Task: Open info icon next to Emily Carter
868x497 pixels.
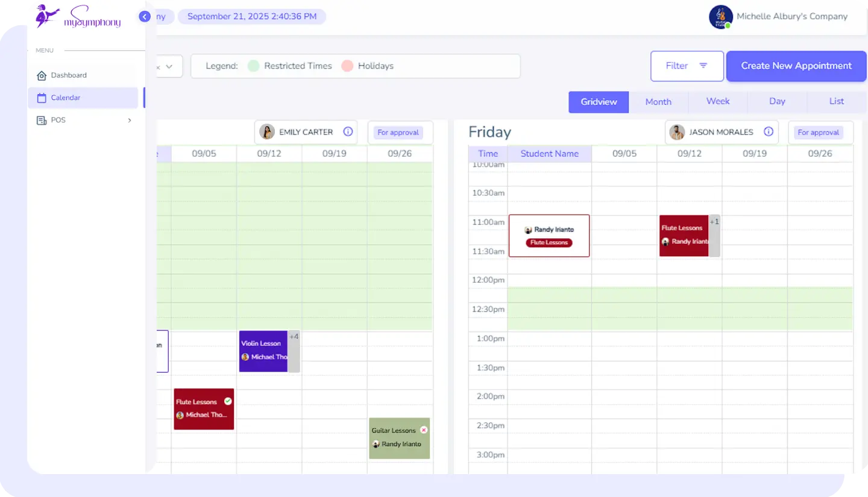Action: click(348, 132)
